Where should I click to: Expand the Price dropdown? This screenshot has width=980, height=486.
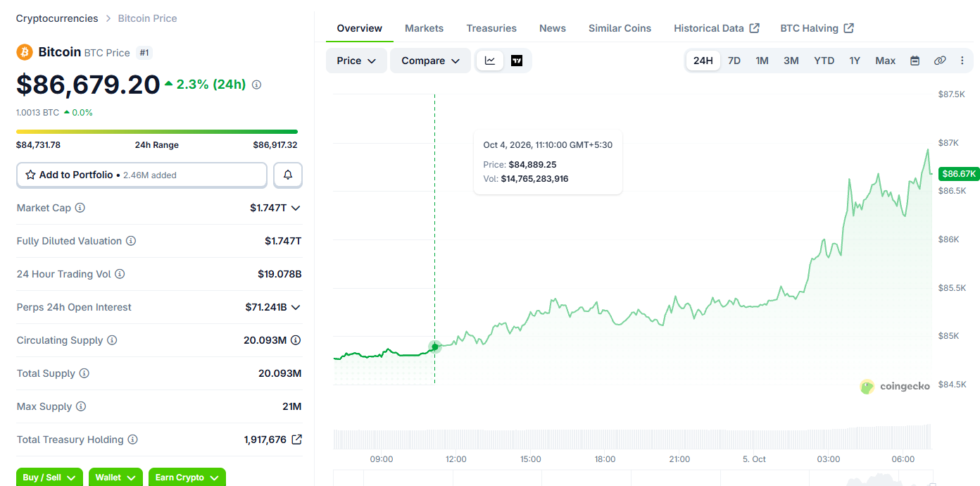(x=356, y=61)
